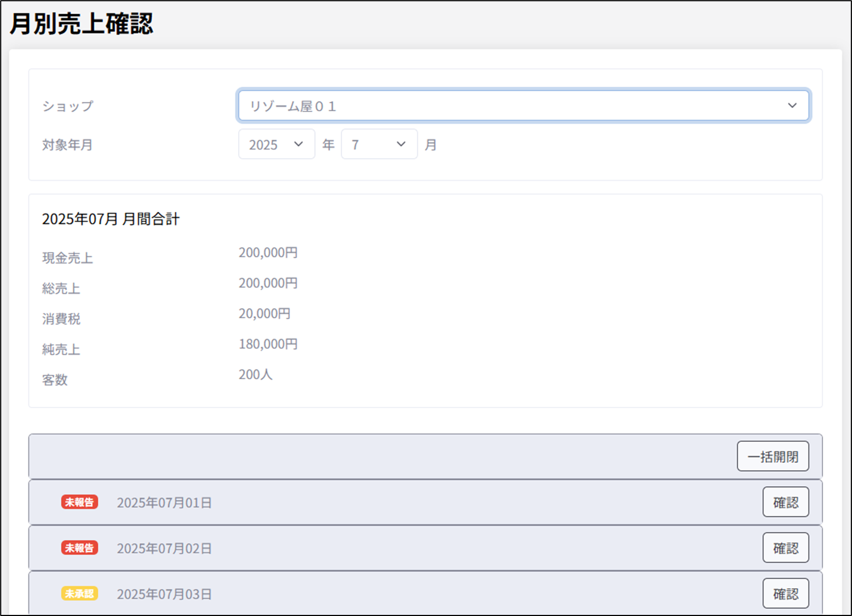Viewport: 852px width, 616px height.
Task: Click the yellow 未承認 badge on 07月03日
Action: [x=80, y=594]
